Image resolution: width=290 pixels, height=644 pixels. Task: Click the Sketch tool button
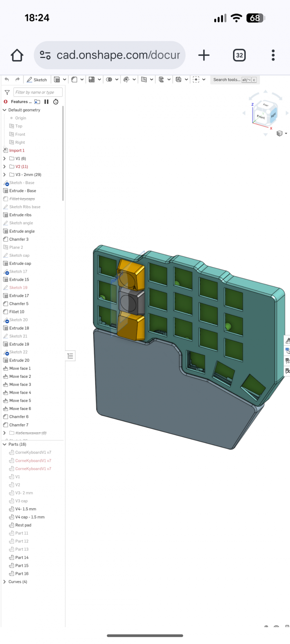pos(37,80)
